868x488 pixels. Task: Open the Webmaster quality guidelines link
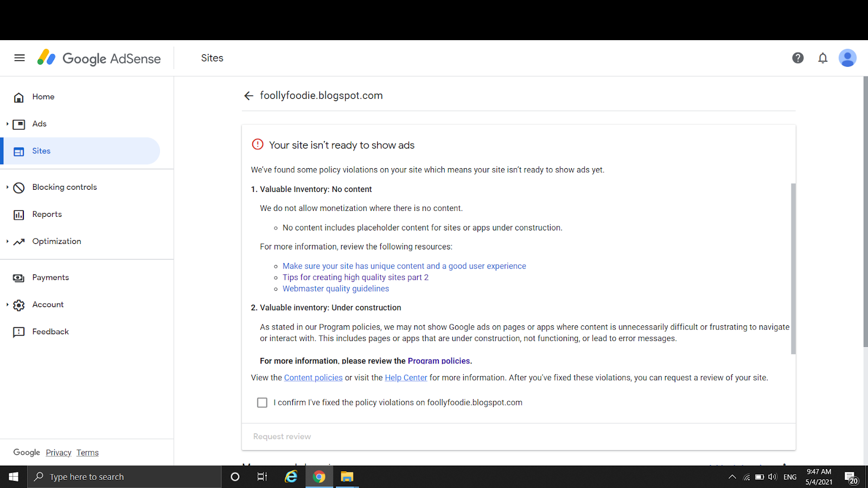click(336, 289)
